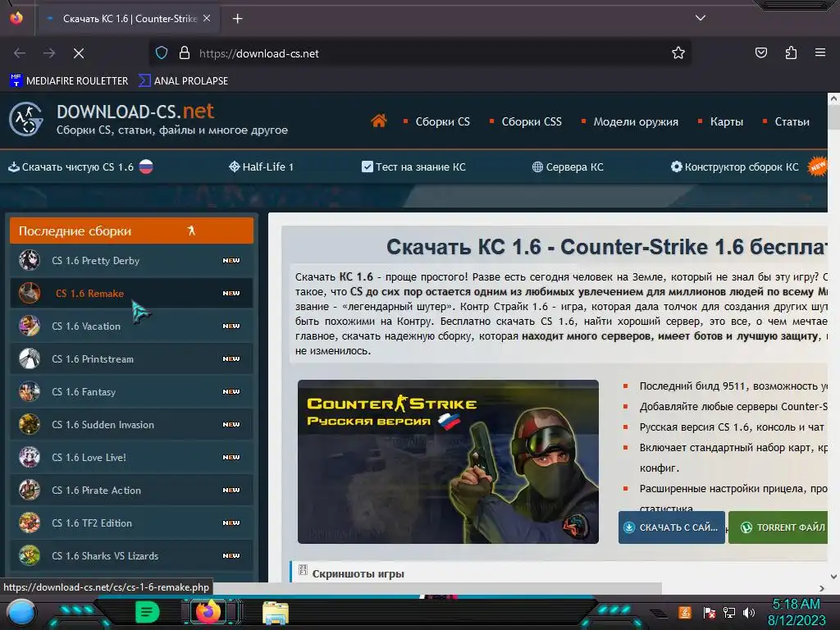Click the СКАЧАТЬ С САЙ... download button
This screenshot has height=630, width=840.
(671, 527)
